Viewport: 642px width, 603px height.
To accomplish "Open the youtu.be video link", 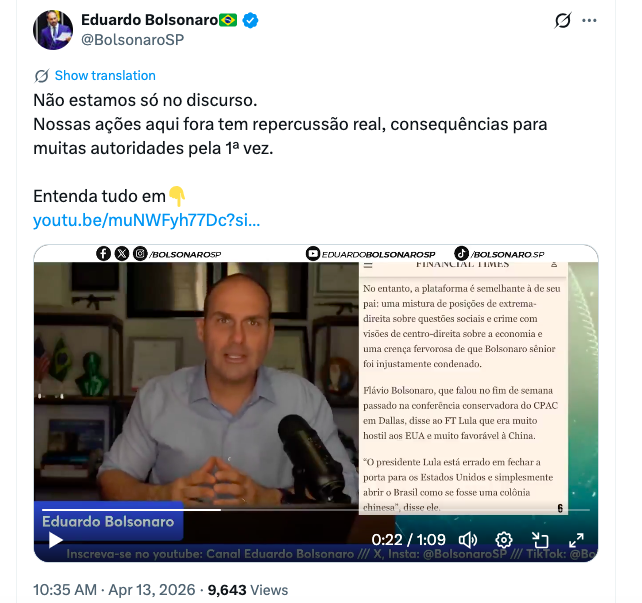I will pyautogui.click(x=147, y=220).
